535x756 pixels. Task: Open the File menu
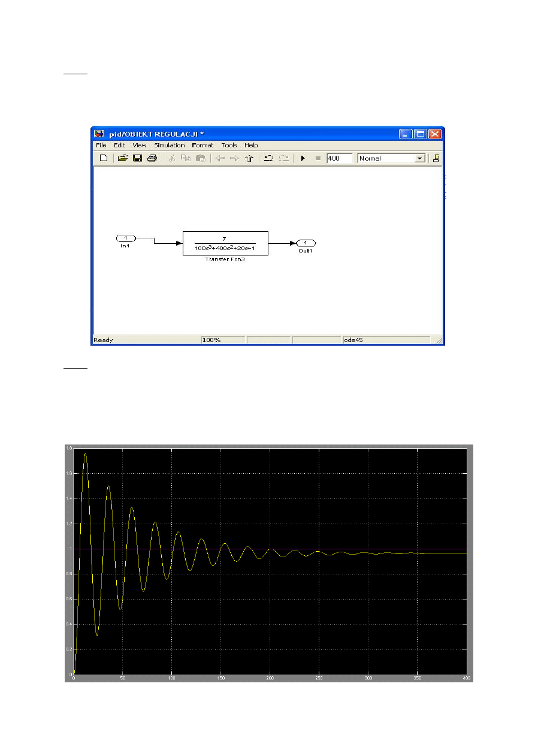(x=101, y=145)
